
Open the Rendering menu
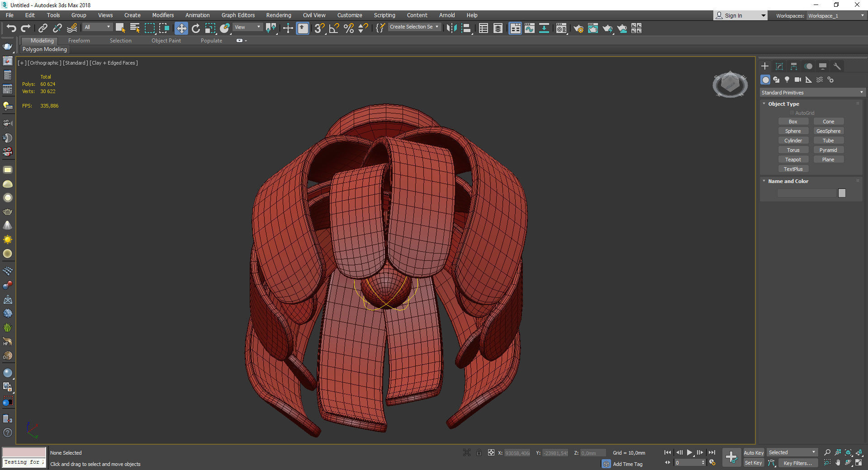(278, 15)
